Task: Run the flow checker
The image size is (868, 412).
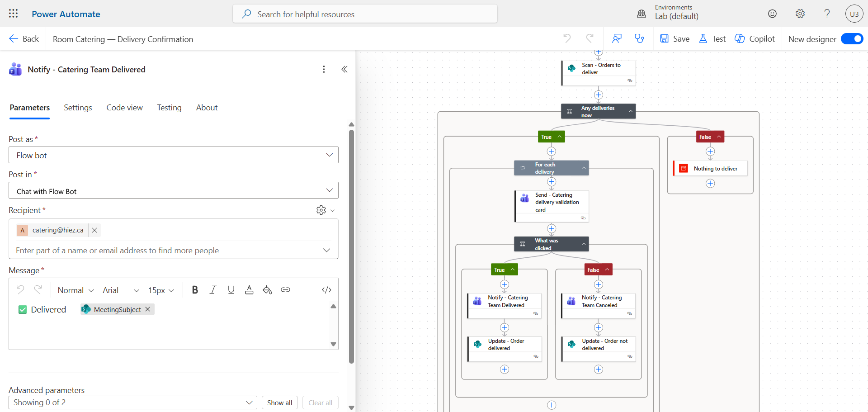Action: [x=640, y=38]
